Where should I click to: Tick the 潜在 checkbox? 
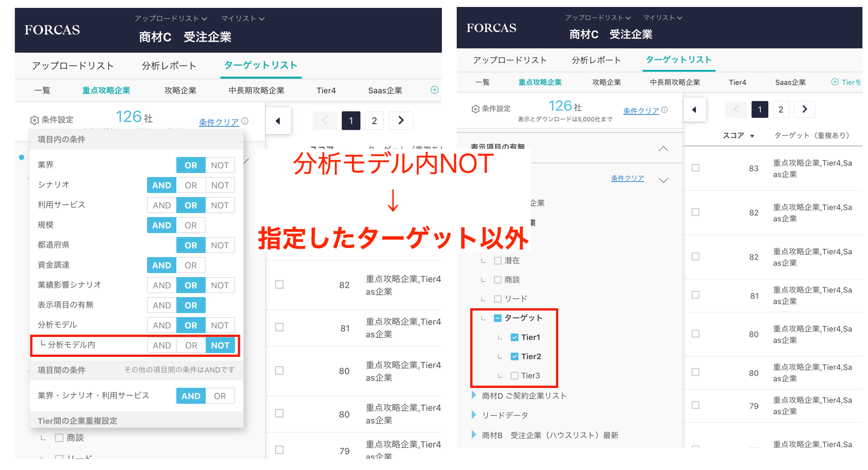(498, 260)
